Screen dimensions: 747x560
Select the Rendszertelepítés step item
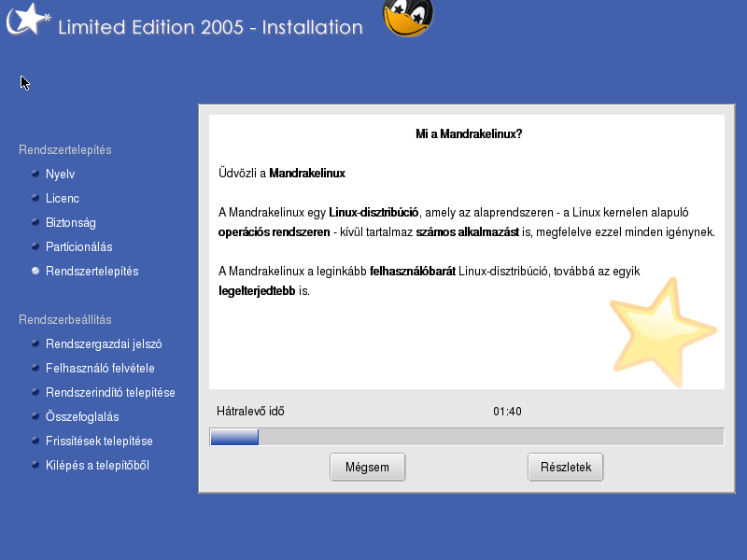(x=92, y=271)
